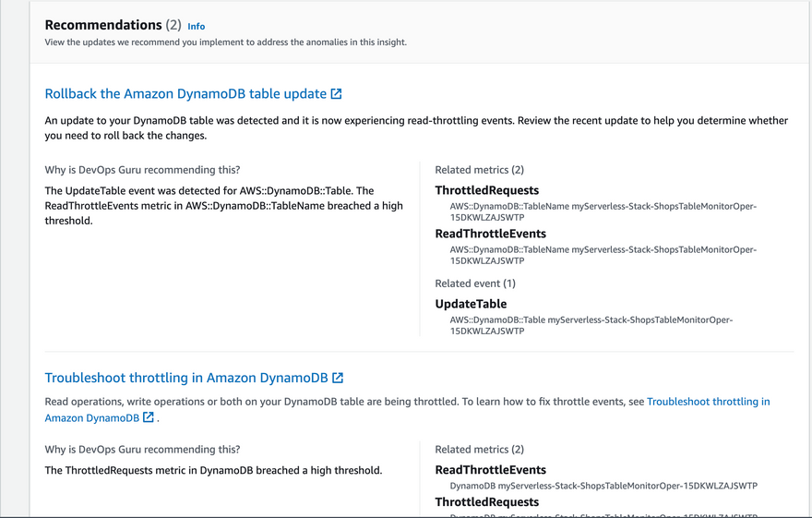This screenshot has width=812, height=518.
Task: Click external-link icon next to Troubleshoot heading
Action: click(338, 378)
